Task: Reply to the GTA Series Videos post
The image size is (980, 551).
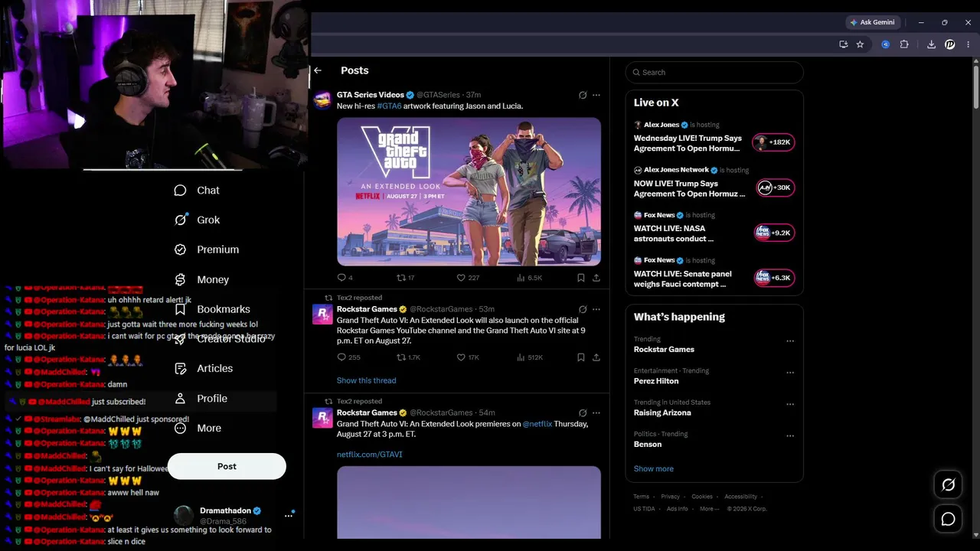Action: 345,278
